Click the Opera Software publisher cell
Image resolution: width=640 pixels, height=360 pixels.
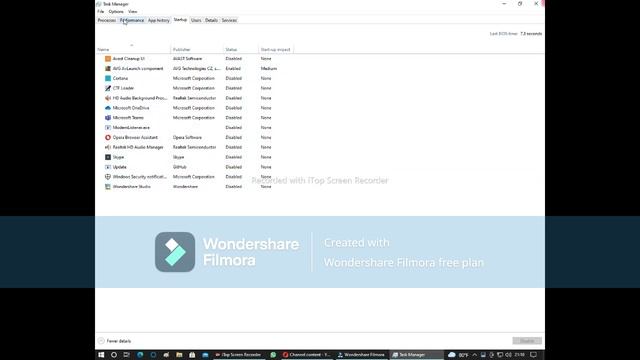[x=187, y=138]
